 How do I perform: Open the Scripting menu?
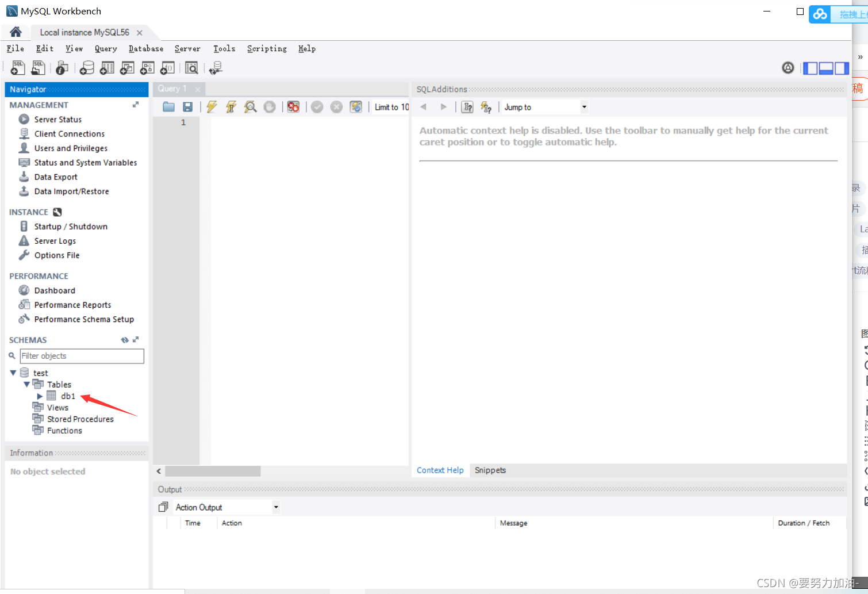click(267, 49)
